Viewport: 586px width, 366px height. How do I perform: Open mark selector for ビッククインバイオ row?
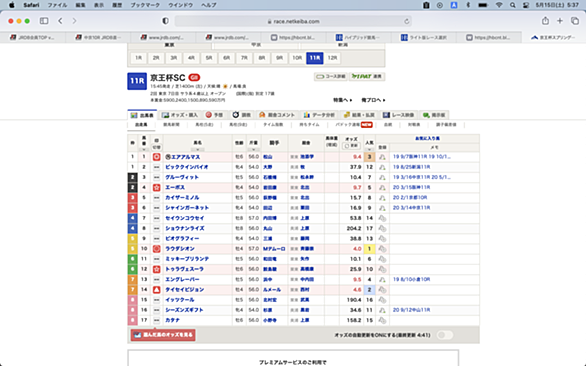(157, 167)
